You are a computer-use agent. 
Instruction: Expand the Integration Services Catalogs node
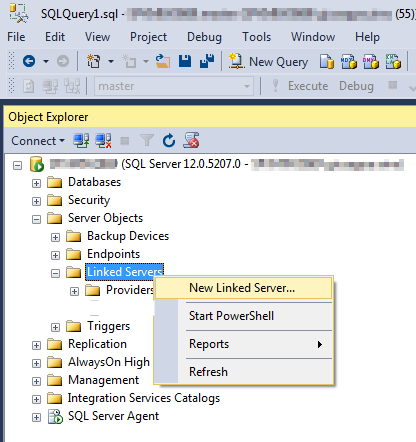coord(36,399)
